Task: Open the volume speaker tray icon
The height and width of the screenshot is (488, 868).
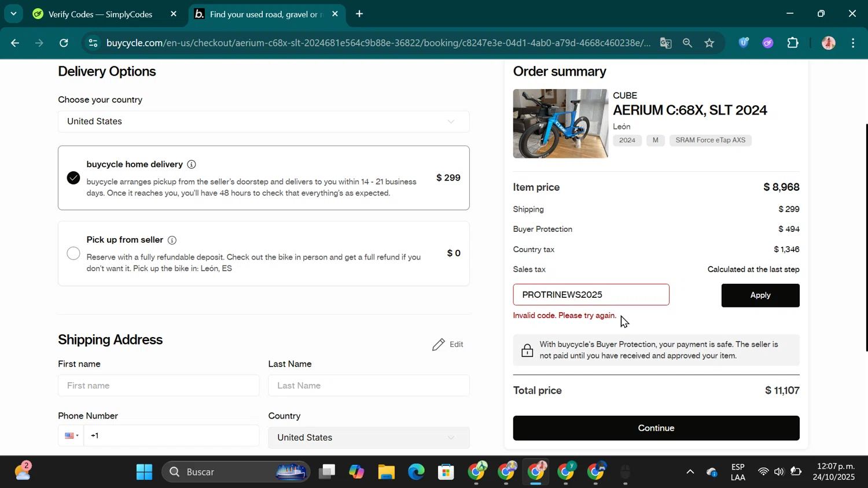Action: (779, 472)
